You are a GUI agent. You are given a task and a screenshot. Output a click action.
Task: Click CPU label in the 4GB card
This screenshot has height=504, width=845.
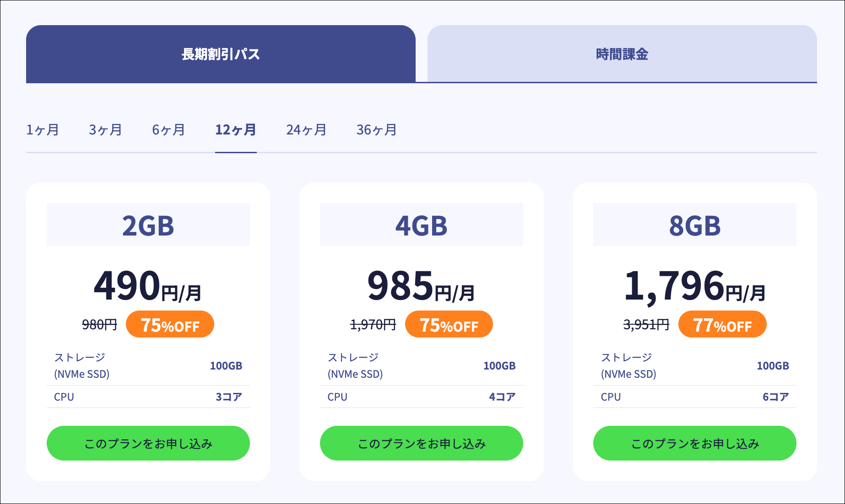337,397
